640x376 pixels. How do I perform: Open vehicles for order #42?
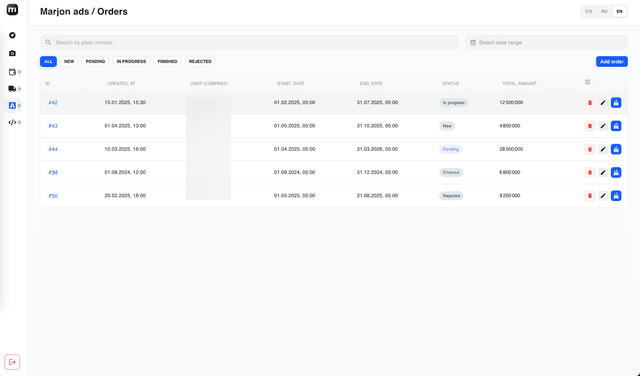coord(616,102)
